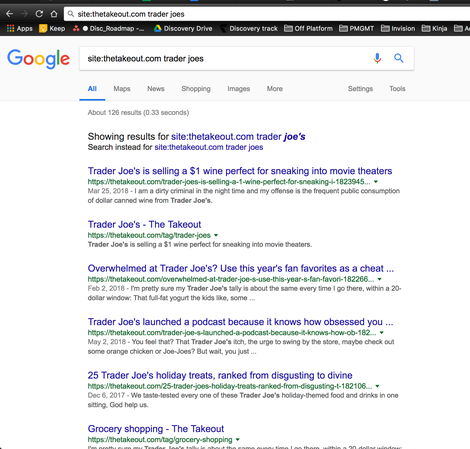Open search Tools options
This screenshot has height=449, width=470.
[397, 89]
